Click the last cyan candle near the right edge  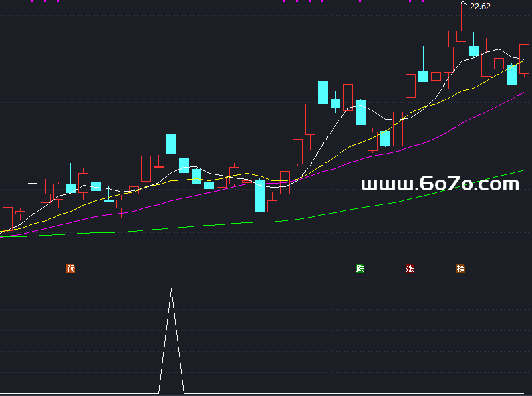(x=511, y=75)
